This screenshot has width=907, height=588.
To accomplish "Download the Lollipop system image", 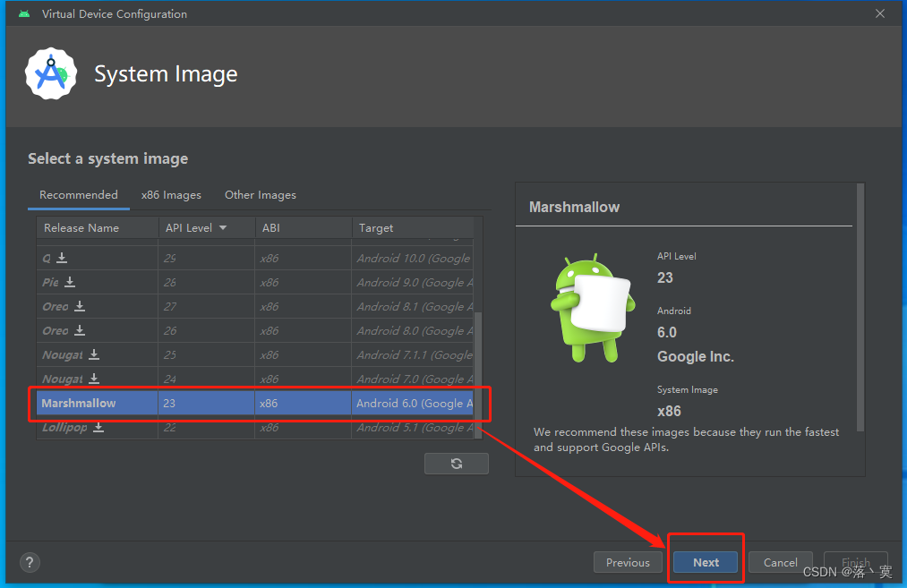I will (x=98, y=427).
